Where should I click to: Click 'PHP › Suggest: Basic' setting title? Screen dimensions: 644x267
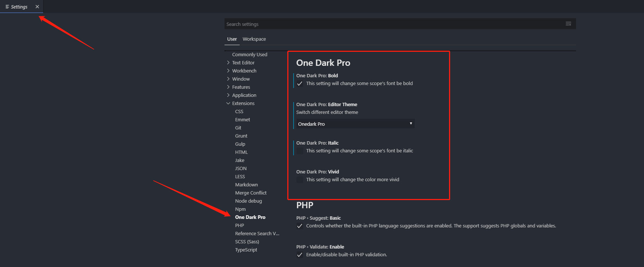pos(318,218)
